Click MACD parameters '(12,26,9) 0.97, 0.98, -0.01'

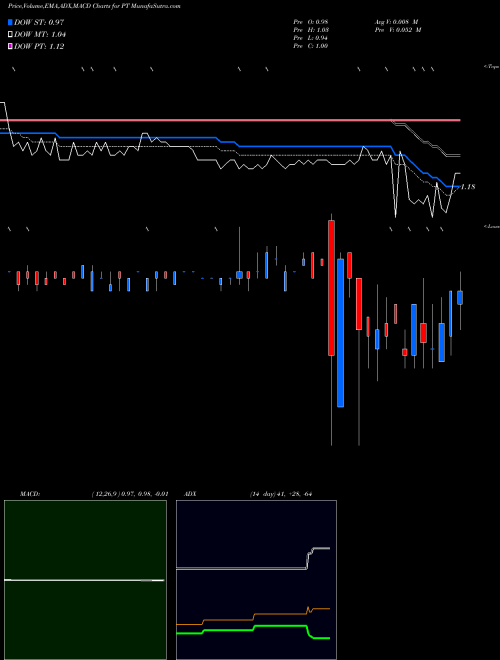[x=130, y=494]
